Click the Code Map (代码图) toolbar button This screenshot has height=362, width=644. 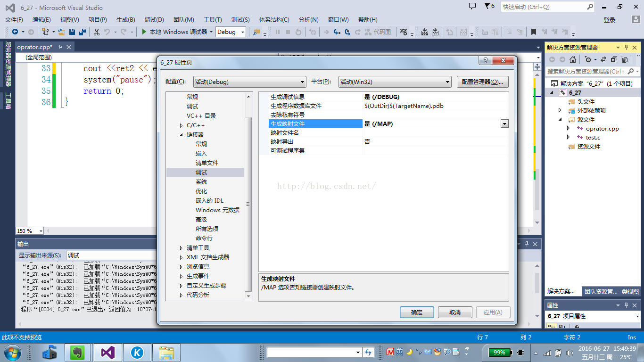click(x=378, y=32)
